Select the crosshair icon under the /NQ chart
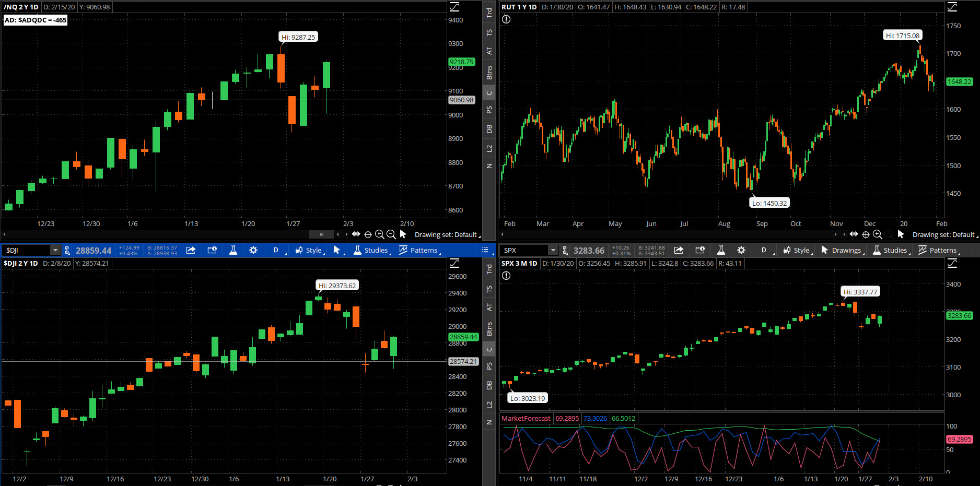The height and width of the screenshot is (486, 980). pyautogui.click(x=368, y=234)
